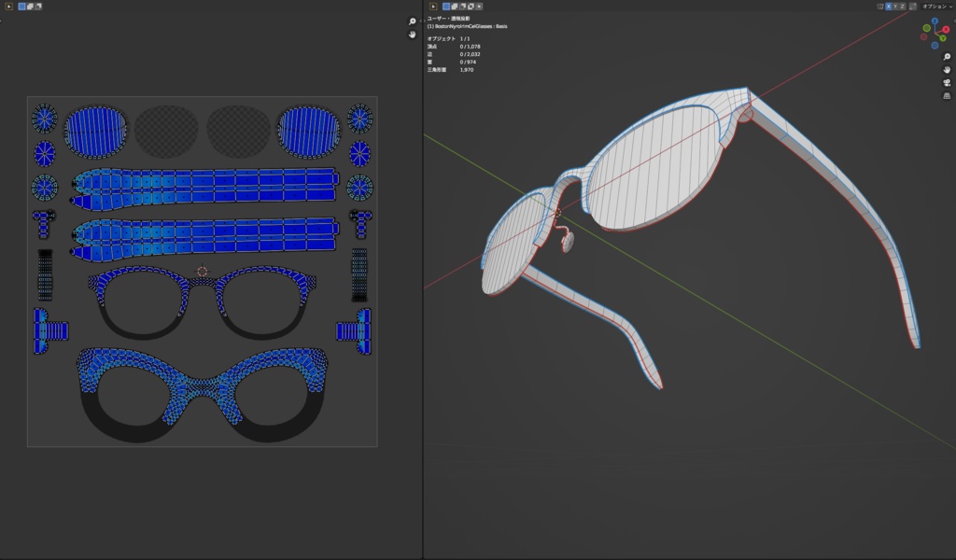
Task: Toggle camera view in the 3D viewport
Action: pos(947,82)
